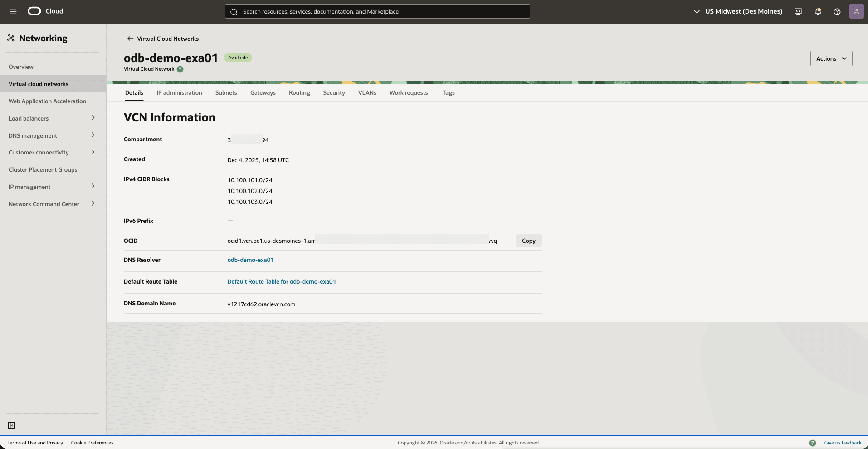The height and width of the screenshot is (449, 868).
Task: Click back arrow to Virtual Cloud Networks
Action: coord(130,39)
